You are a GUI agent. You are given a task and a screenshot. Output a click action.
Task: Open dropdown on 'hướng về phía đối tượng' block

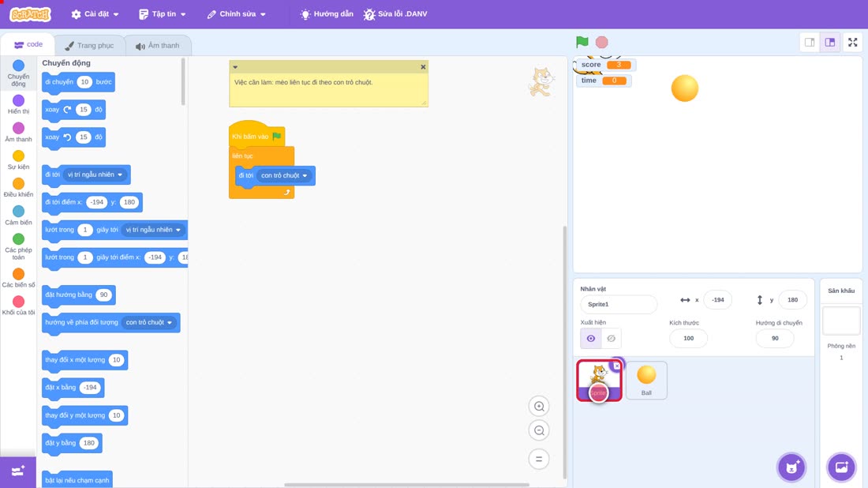[149, 322]
